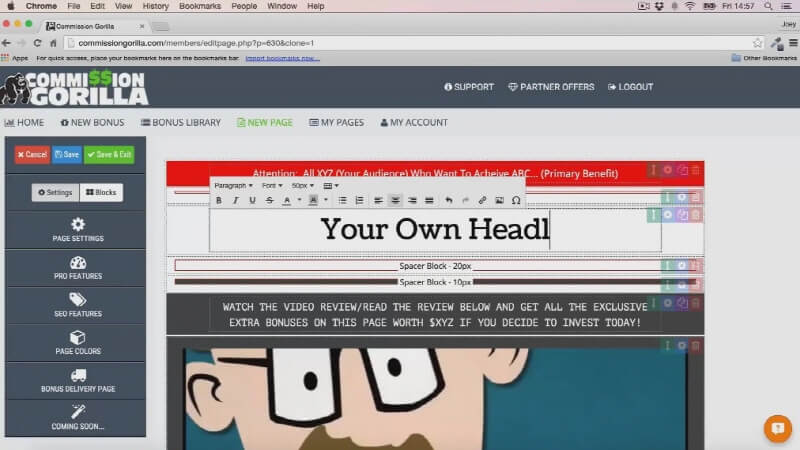The image size is (800, 450).
Task: Apply background highlight color button
Action: tap(313, 201)
